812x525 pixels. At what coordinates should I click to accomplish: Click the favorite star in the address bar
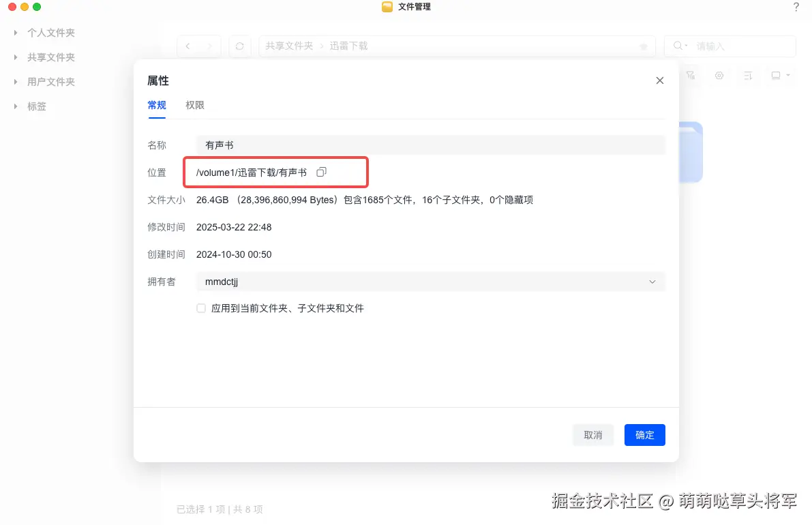[x=643, y=46]
